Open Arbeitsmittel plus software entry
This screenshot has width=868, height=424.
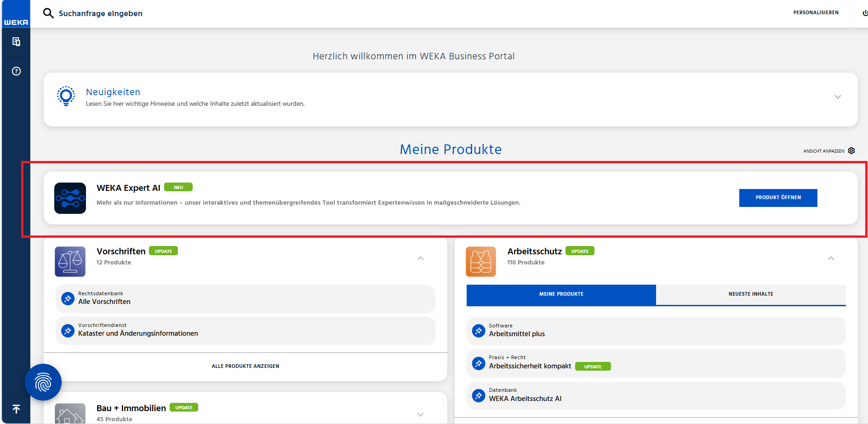[x=656, y=331]
